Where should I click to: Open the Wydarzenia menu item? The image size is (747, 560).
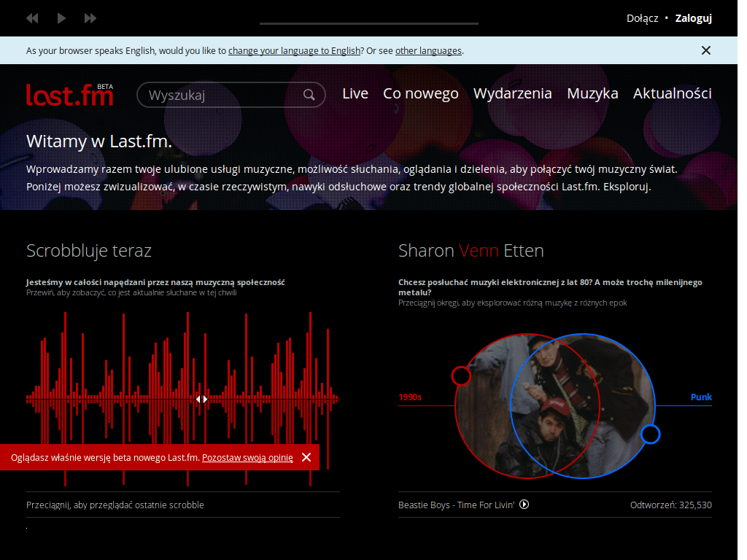point(513,93)
